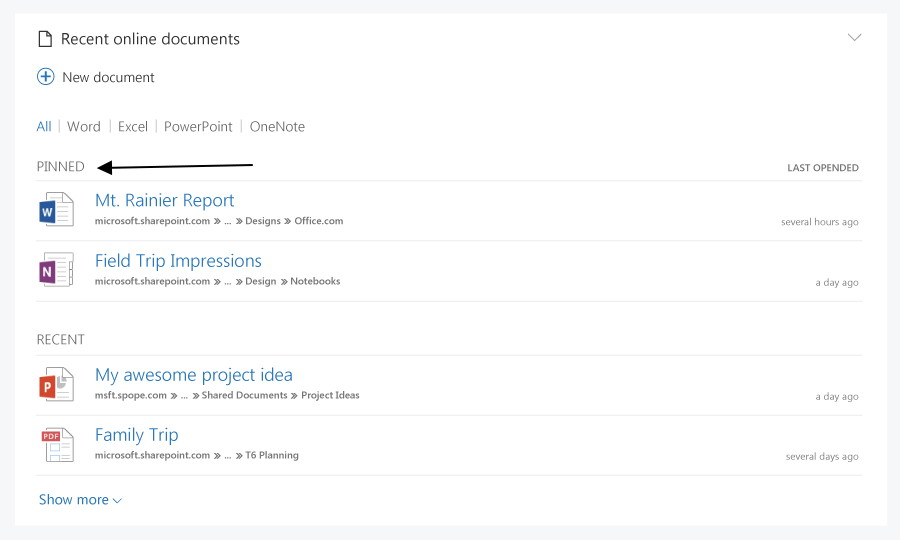Click the PowerPoint icon for My awesome project idea

(x=56, y=384)
